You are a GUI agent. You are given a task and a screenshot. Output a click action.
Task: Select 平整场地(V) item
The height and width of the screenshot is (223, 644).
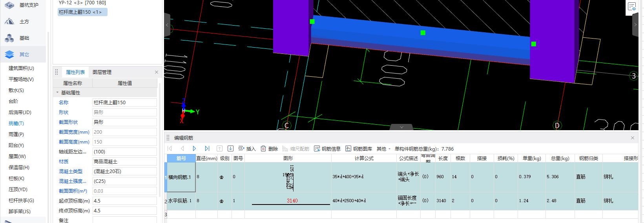pos(21,79)
